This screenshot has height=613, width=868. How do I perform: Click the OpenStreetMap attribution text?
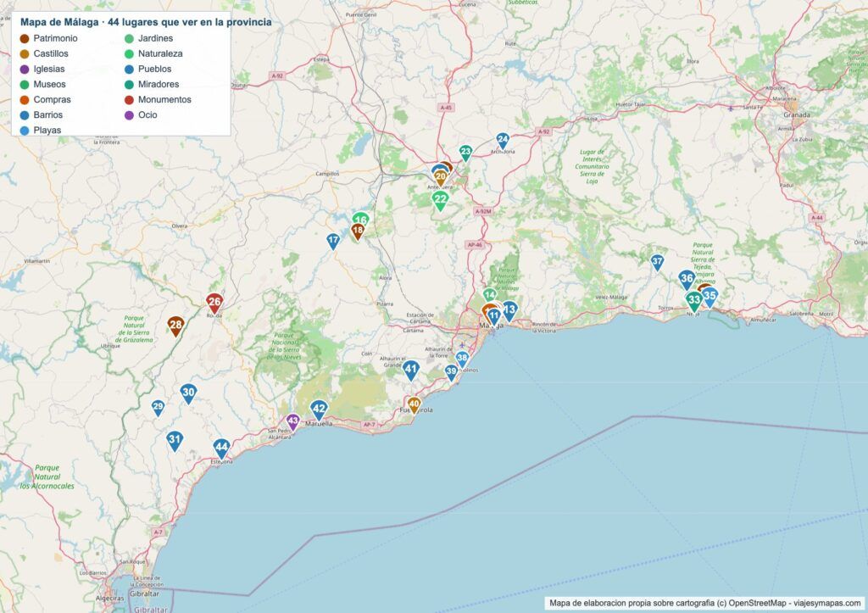pyautogui.click(x=704, y=603)
